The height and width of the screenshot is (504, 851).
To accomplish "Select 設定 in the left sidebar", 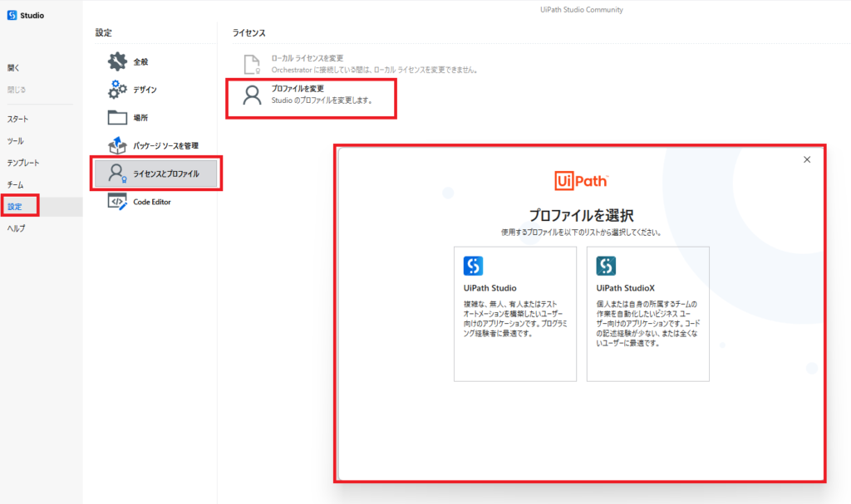I will click(15, 207).
